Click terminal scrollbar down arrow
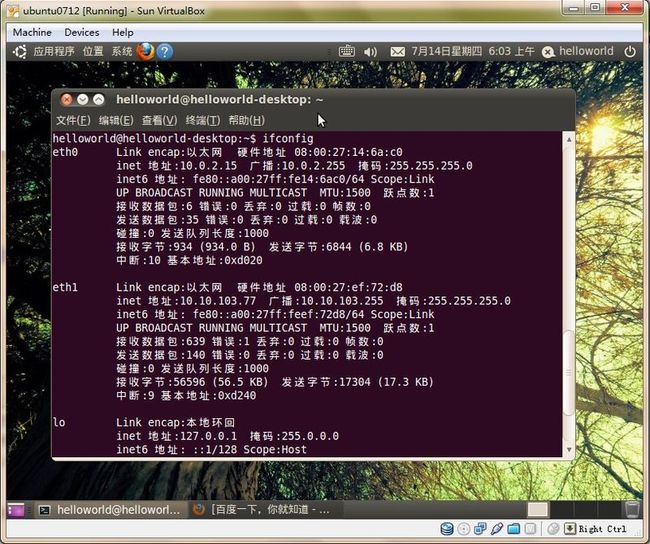 tap(569, 449)
